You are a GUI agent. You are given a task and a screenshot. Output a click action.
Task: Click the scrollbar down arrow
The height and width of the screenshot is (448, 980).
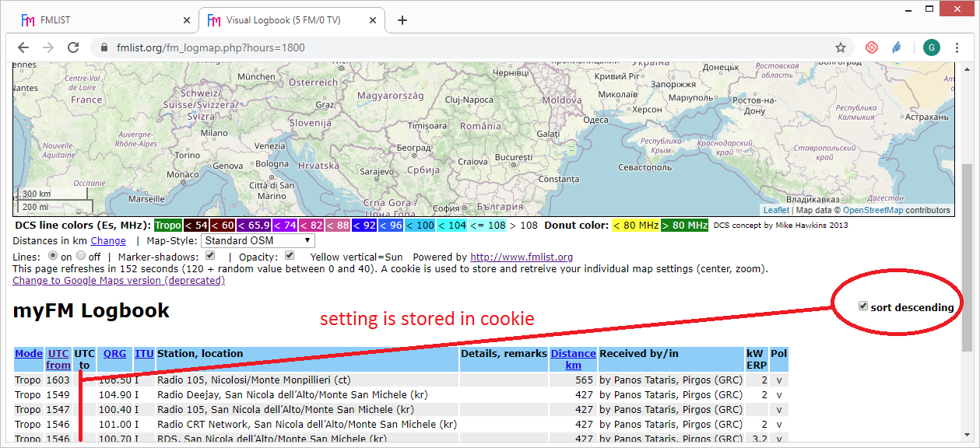(967, 435)
